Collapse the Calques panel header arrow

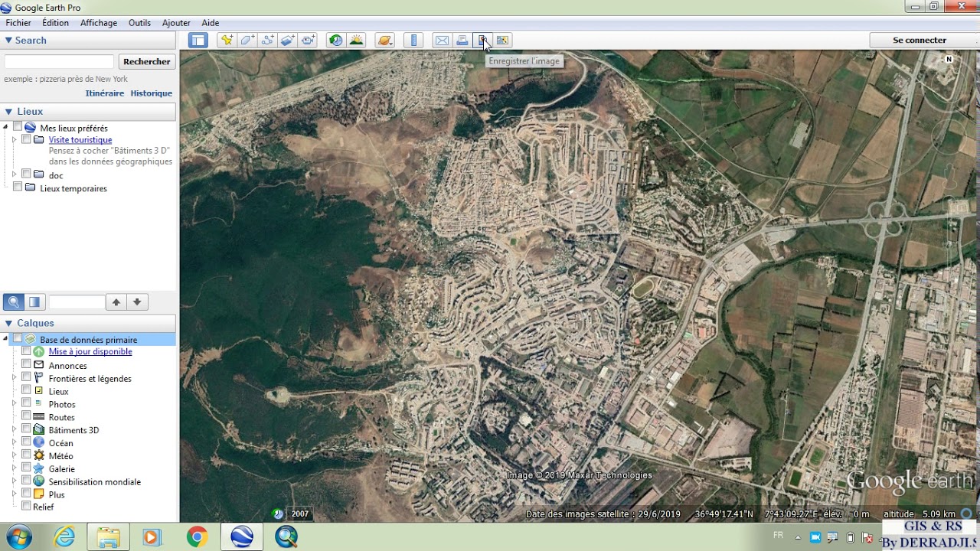[x=8, y=324]
